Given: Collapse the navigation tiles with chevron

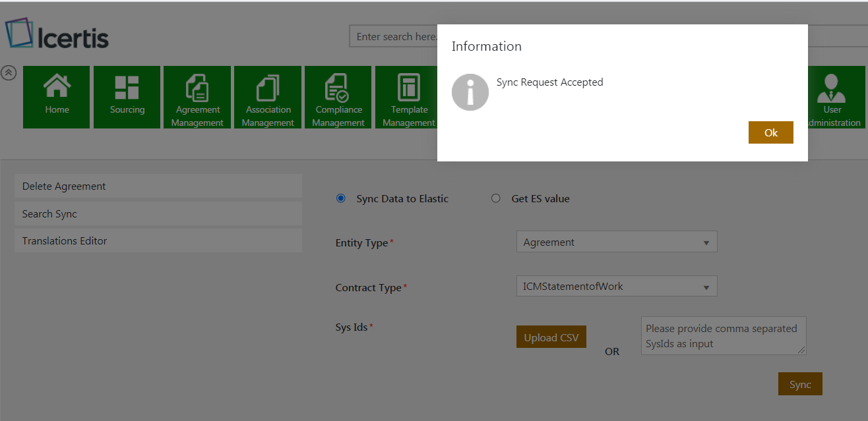Looking at the screenshot, I should [x=9, y=73].
